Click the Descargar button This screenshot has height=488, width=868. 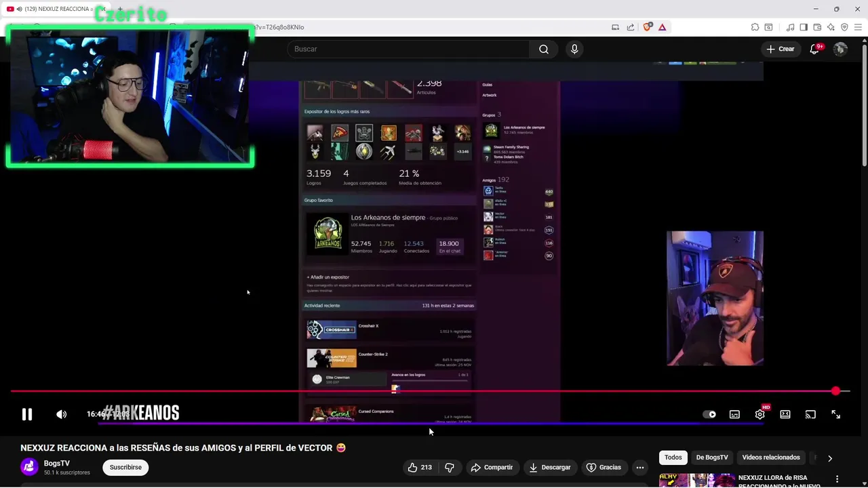[x=550, y=467]
